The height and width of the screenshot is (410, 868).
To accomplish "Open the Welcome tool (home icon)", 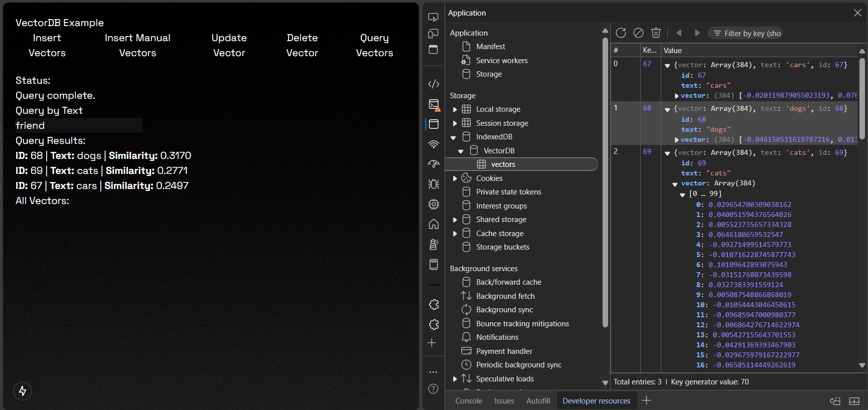I will pos(433,224).
